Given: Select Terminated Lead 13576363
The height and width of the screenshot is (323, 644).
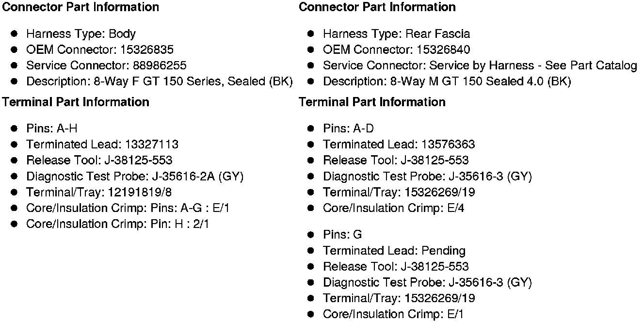Looking at the screenshot, I should point(399,145).
